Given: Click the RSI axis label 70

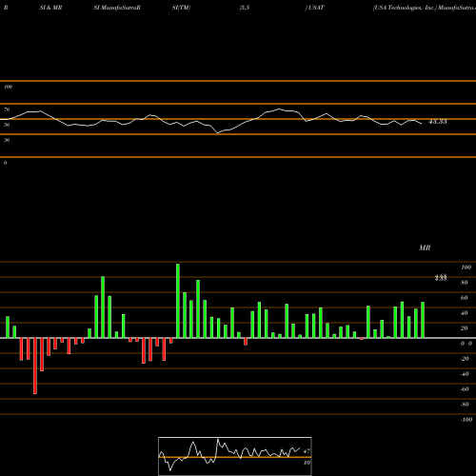Looking at the screenshot, I should tap(7, 109).
